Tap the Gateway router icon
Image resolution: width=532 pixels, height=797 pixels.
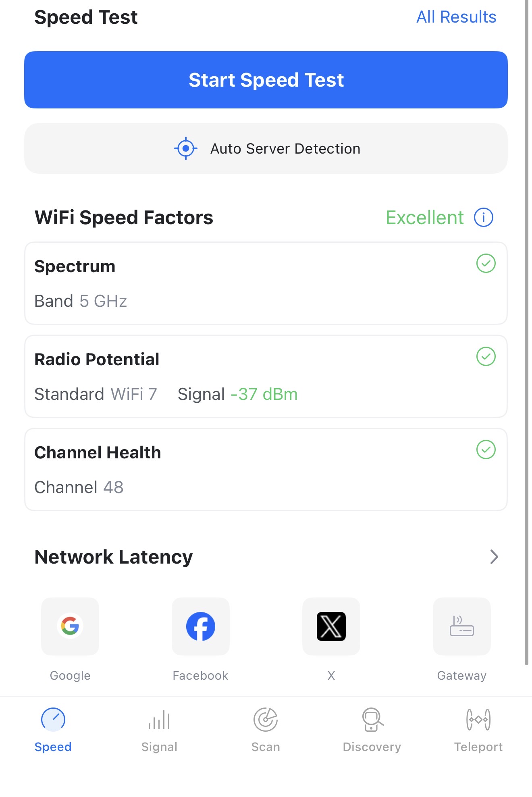461,626
